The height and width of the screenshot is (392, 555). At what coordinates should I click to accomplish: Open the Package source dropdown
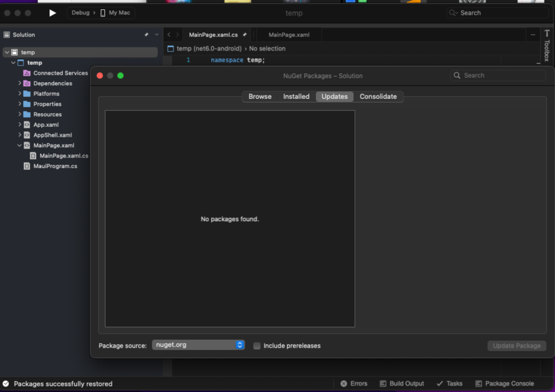[198, 344]
